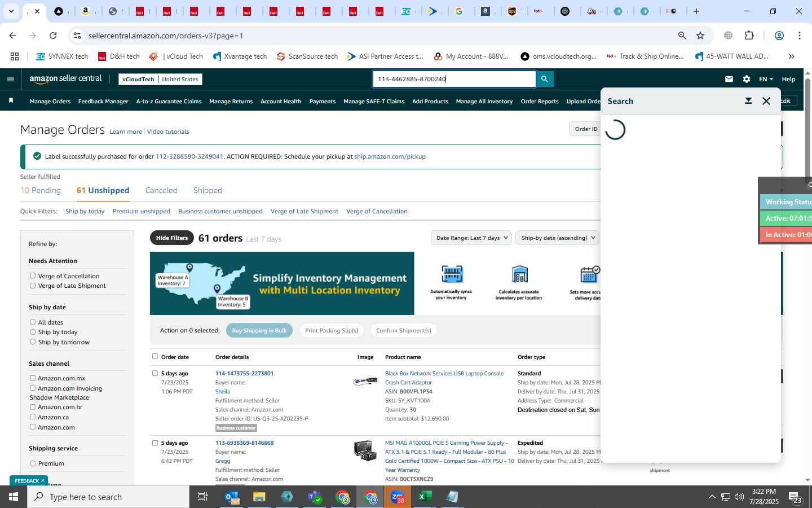Click the browser address bar URL
Screen dimensions: 812x508
click(x=166, y=36)
